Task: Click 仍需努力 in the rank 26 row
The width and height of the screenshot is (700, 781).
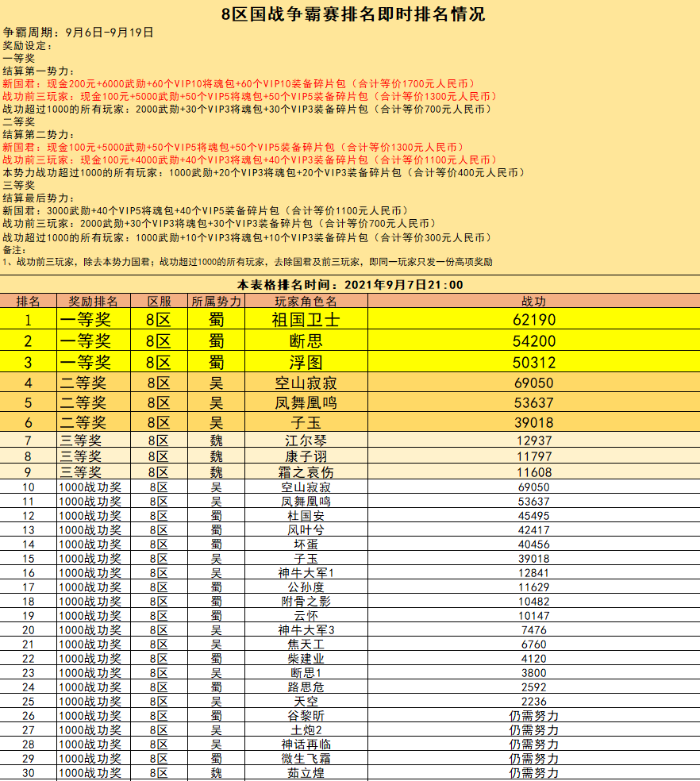Action: tap(533, 716)
